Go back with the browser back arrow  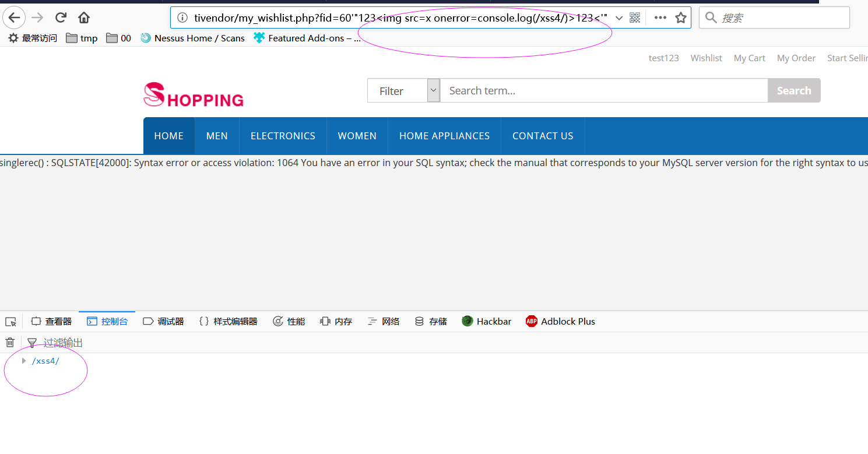pos(14,17)
